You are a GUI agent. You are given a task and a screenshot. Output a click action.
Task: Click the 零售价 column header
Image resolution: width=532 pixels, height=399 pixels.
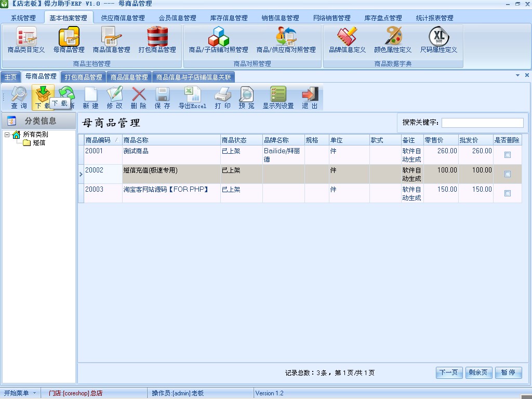tap(441, 140)
